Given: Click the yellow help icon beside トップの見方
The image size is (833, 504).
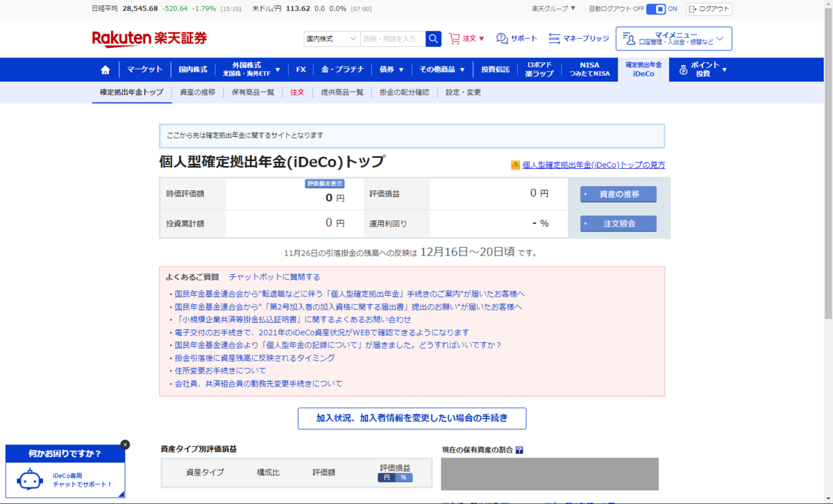Looking at the screenshot, I should [x=515, y=165].
